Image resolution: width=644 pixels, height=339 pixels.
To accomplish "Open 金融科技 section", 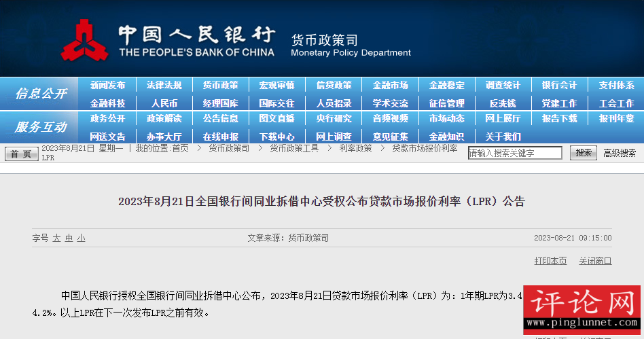I will [x=107, y=103].
